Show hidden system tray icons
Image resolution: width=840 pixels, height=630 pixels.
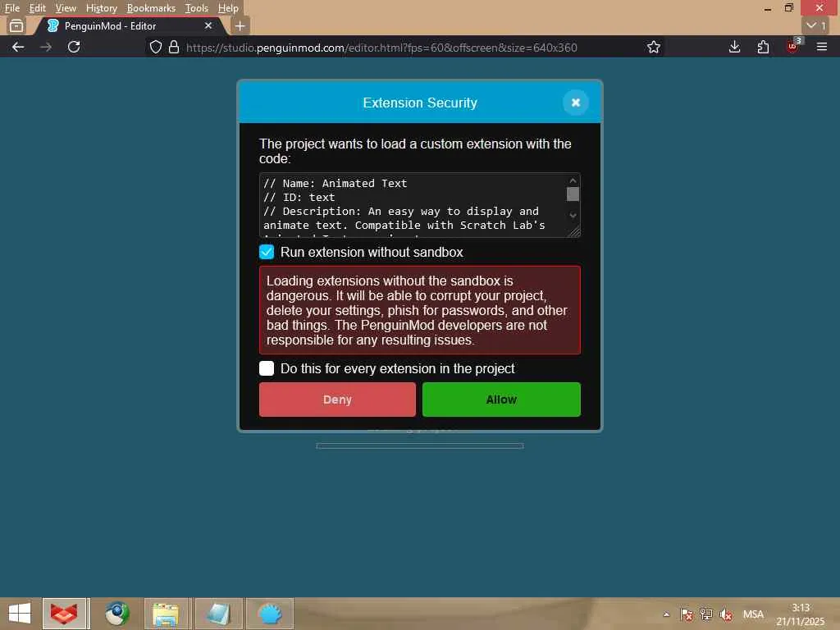(666, 614)
